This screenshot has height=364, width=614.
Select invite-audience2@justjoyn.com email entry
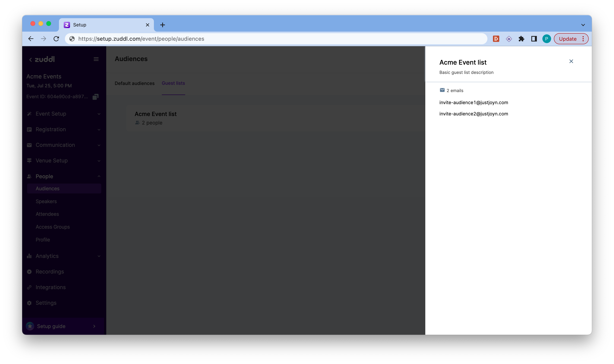coord(474,114)
